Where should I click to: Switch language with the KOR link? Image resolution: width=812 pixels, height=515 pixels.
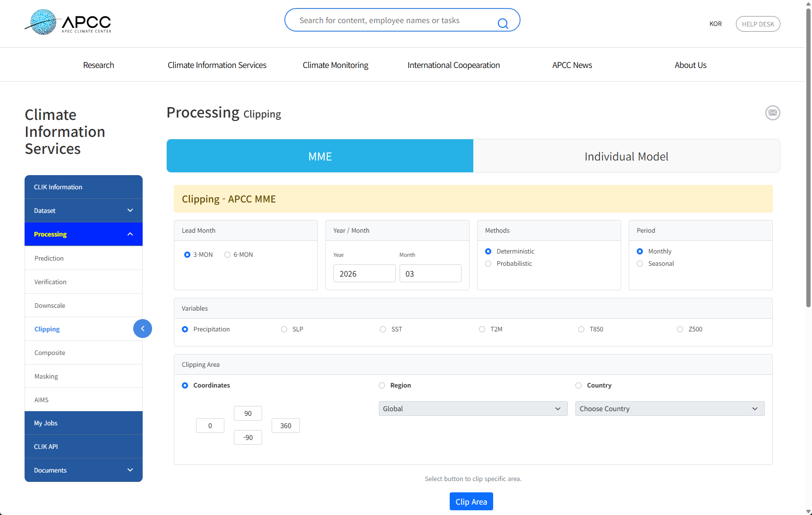point(716,24)
